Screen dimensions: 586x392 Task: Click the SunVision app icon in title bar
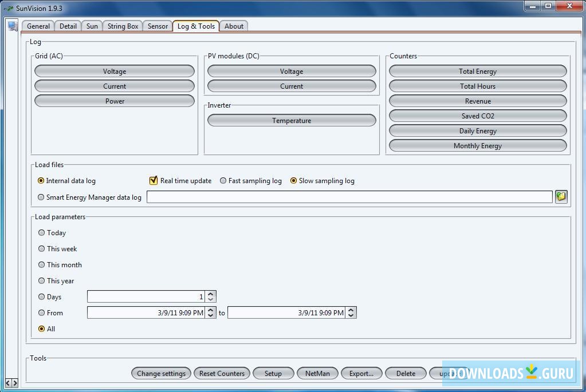(x=8, y=8)
